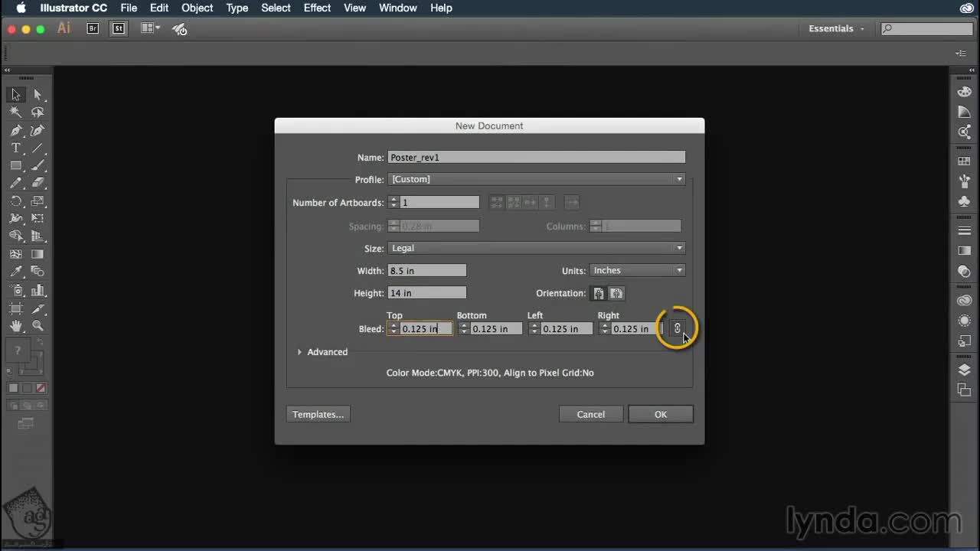Select the Type tool
This screenshot has width=980, height=551.
(15, 148)
